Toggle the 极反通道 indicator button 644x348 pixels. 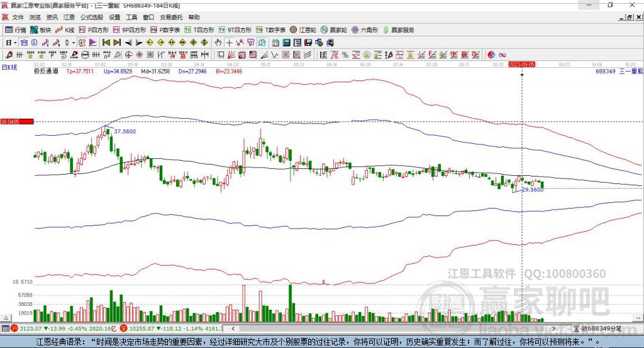[82, 43]
